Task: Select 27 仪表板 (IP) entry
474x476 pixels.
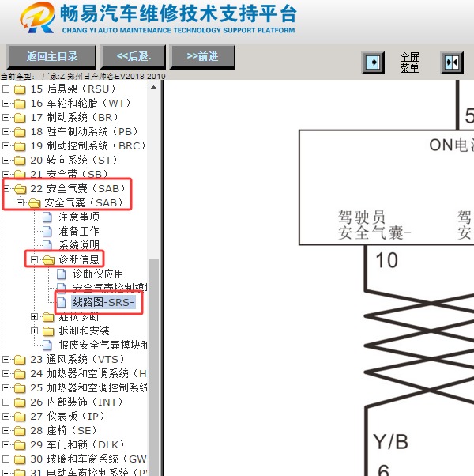Action: pos(67,417)
